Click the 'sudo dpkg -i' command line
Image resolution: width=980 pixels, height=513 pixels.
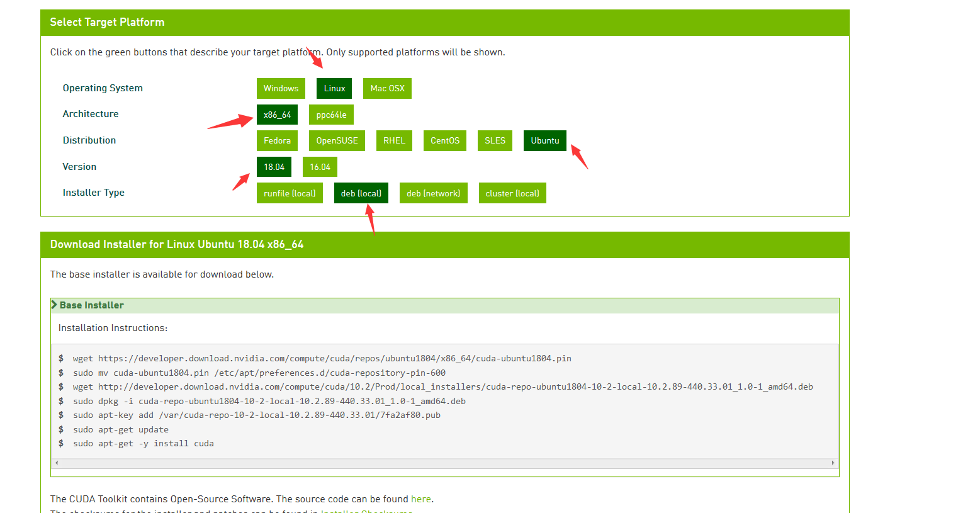pyautogui.click(x=269, y=401)
